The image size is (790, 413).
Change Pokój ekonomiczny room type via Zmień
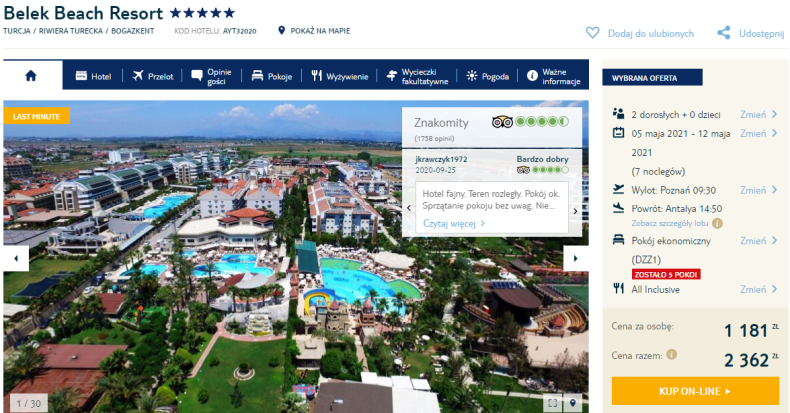pyautogui.click(x=759, y=241)
